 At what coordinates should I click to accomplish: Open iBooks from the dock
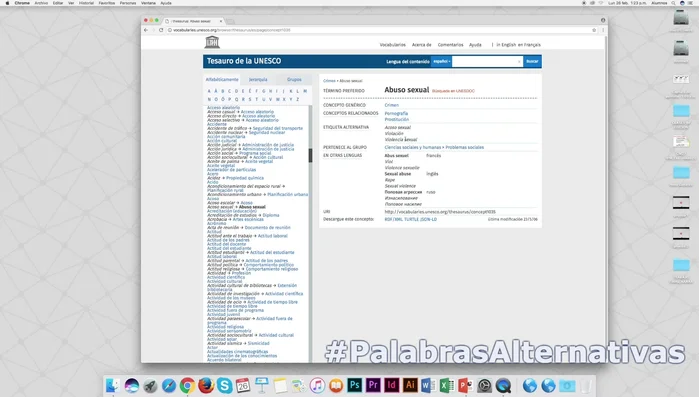pyautogui.click(x=336, y=385)
